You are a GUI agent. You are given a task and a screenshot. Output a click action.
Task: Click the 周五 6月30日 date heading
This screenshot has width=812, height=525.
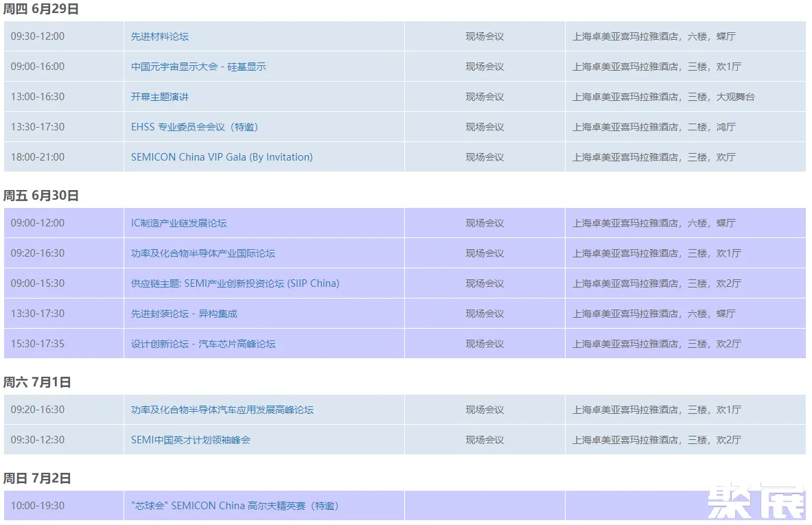tap(41, 196)
